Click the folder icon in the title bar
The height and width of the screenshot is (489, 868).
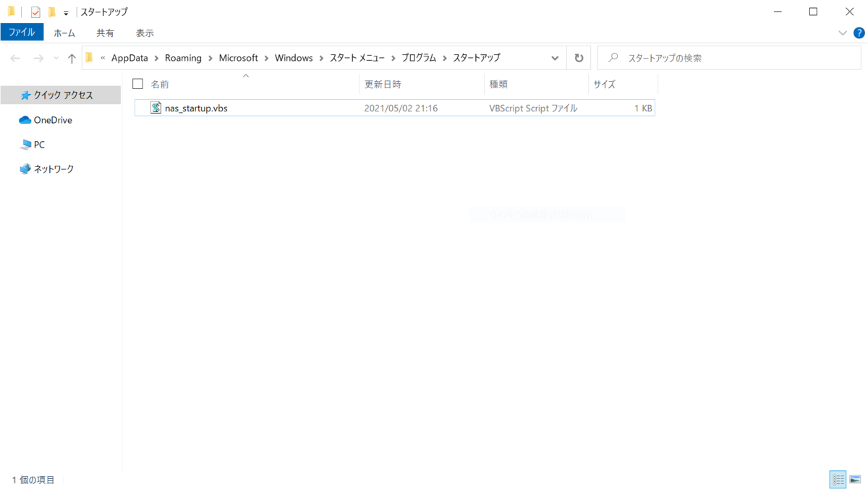(10, 11)
